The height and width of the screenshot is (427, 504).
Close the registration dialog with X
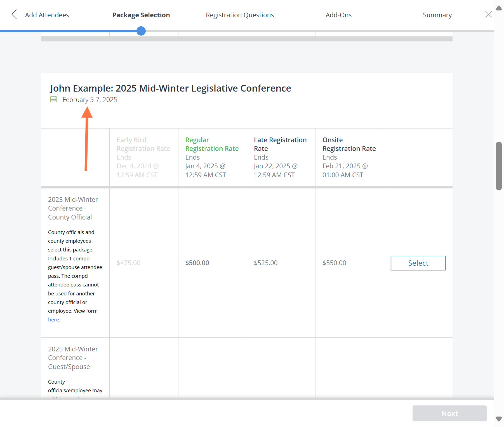pos(488,14)
